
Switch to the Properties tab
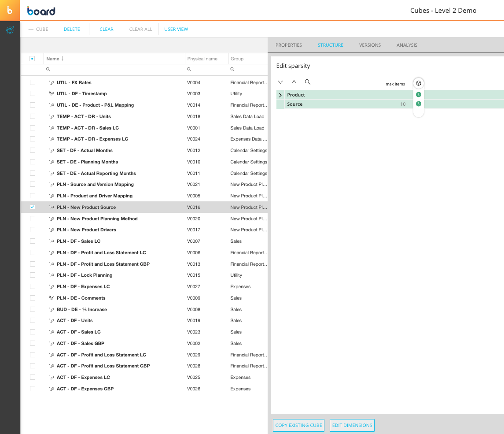[x=289, y=45]
